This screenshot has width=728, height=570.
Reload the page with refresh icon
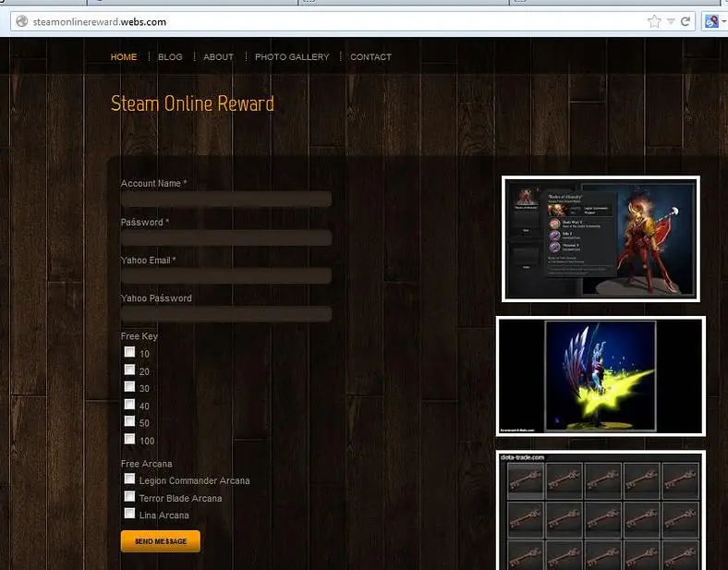click(686, 21)
